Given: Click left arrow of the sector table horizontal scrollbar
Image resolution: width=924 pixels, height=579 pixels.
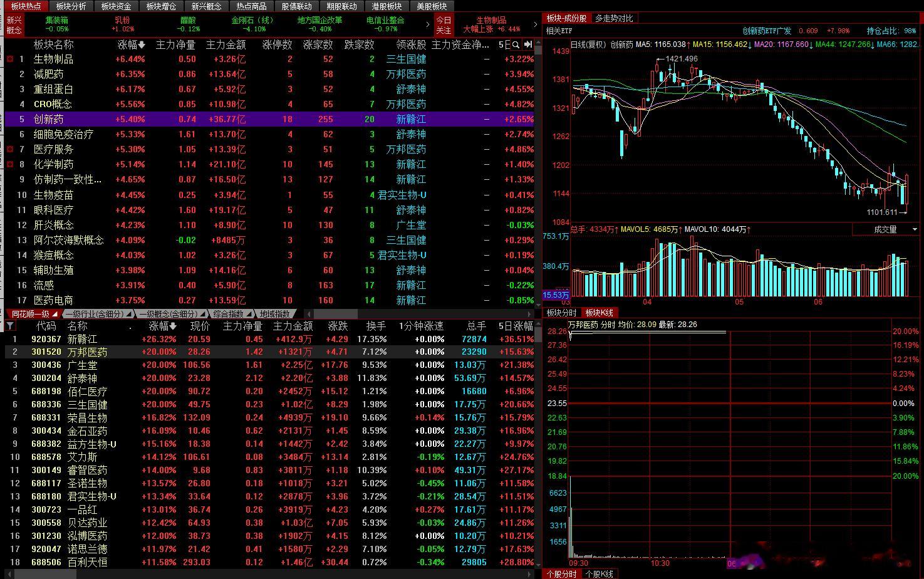Looking at the screenshot, I should click(x=310, y=314).
